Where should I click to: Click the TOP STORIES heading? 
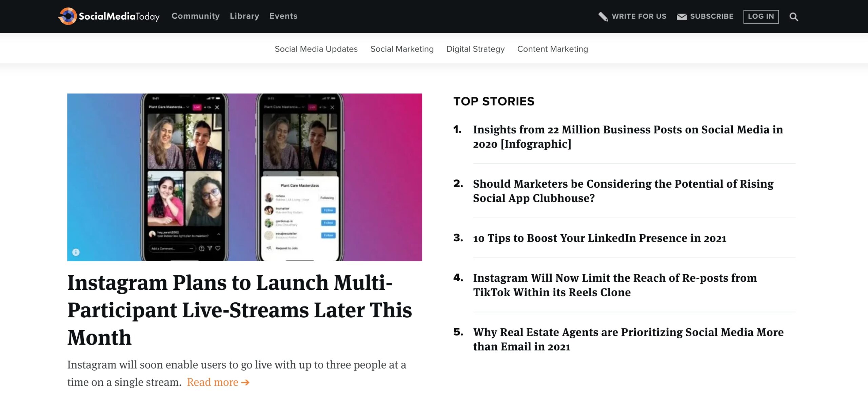click(494, 101)
